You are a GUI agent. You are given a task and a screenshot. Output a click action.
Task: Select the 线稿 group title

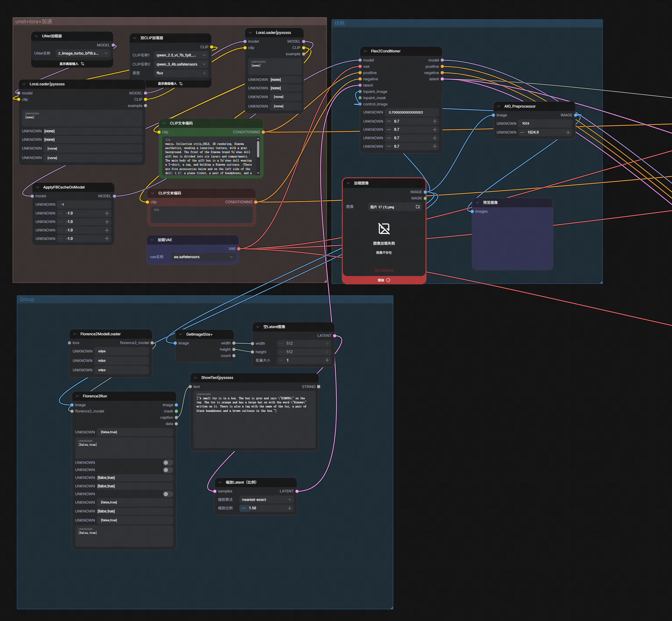tap(339, 23)
